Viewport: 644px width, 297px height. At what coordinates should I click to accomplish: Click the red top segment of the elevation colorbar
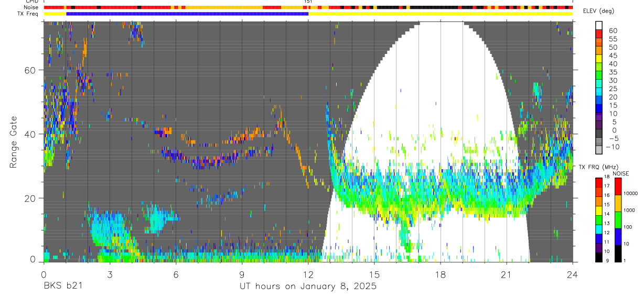[599, 35]
